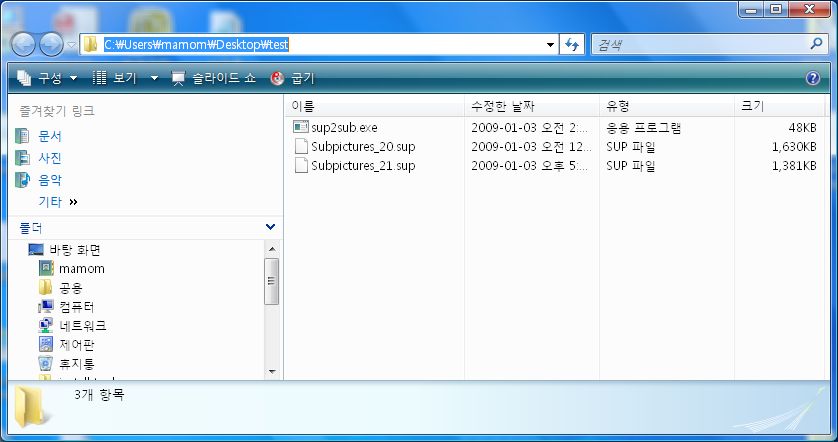The width and height of the screenshot is (838, 442).
Task: Click 응용 프로그램 type cell
Action: 643,128
